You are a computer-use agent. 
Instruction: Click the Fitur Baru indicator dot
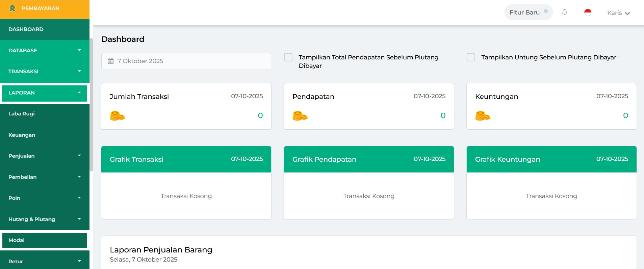coord(546,11)
